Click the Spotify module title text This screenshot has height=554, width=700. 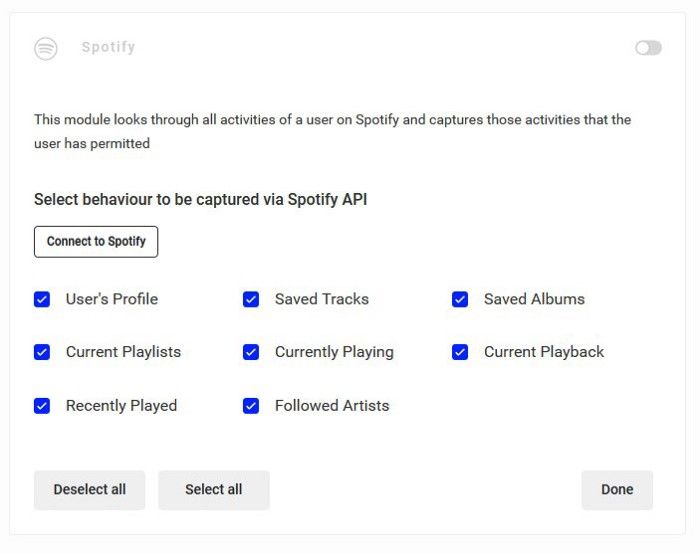108,47
